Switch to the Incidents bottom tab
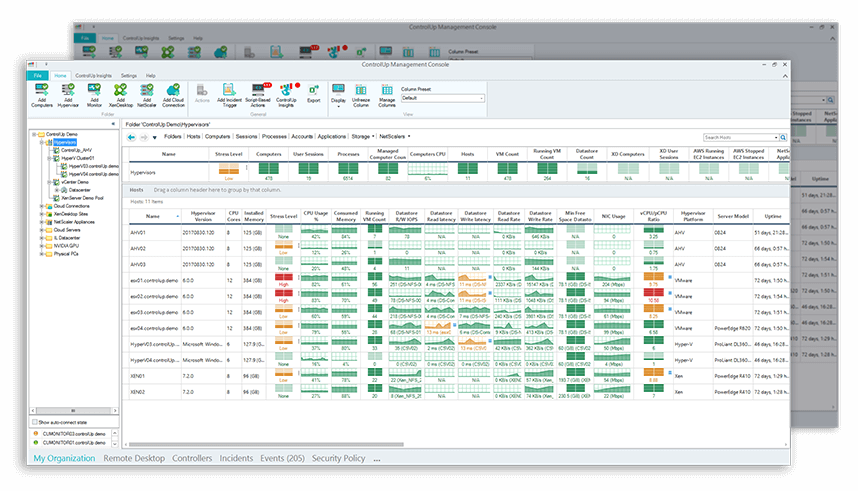Screen dimensions: 858x491 pyautogui.click(x=236, y=458)
